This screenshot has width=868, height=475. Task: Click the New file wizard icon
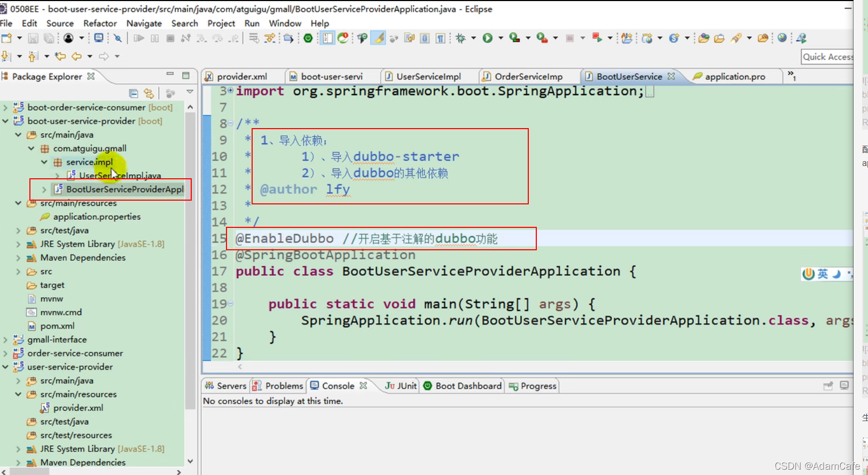tap(6, 38)
